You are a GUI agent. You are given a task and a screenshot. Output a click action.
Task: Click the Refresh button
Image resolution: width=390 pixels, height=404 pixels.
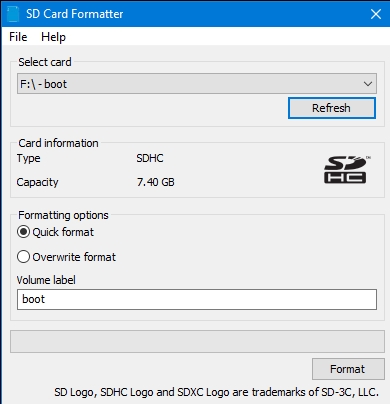[332, 108]
